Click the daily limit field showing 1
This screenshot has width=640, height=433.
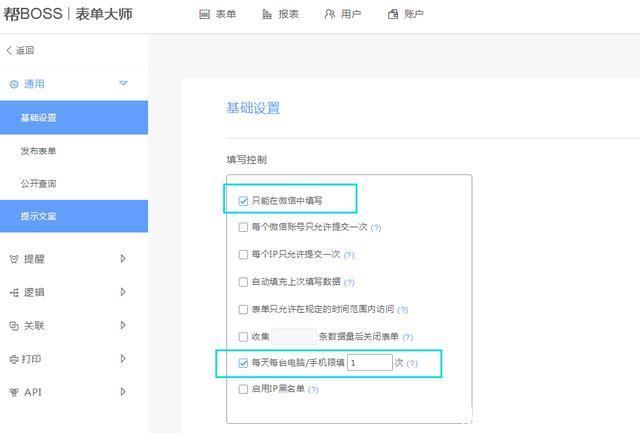click(370, 362)
